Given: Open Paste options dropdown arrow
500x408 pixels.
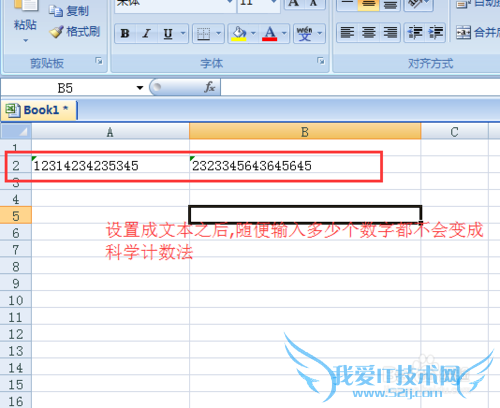Looking at the screenshot, I should pos(25,41).
